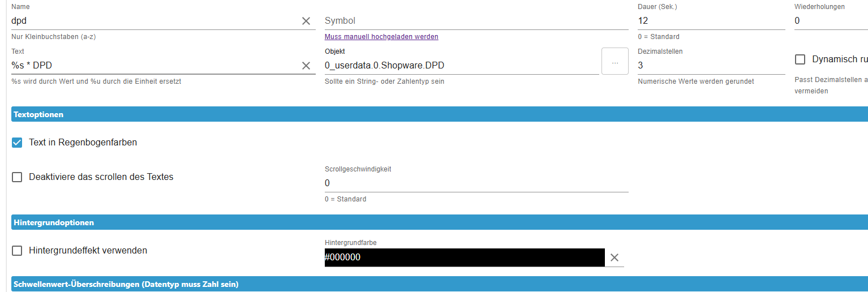Click the Wiederholungen number field
The width and height of the screenshot is (868, 292).
pyautogui.click(x=829, y=21)
